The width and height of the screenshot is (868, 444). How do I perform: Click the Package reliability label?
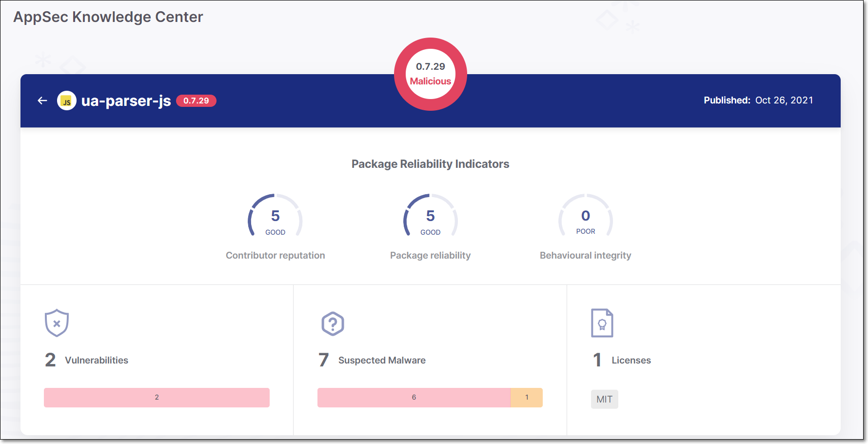pos(431,255)
